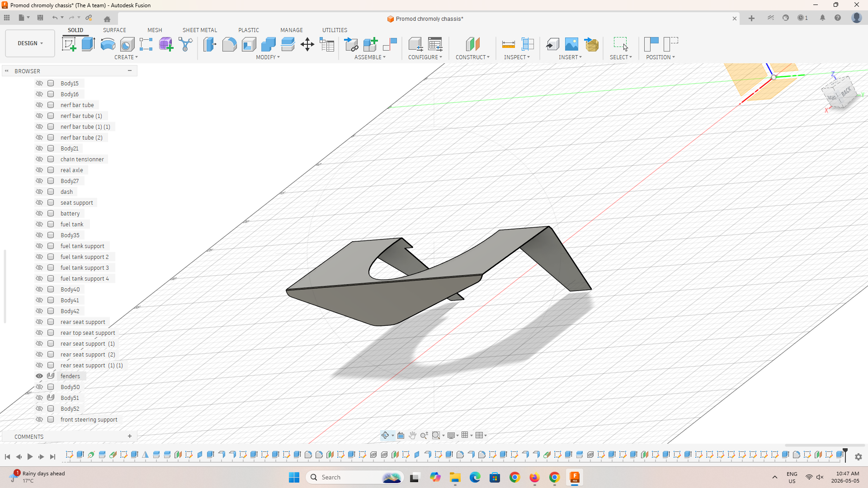Switch to the SURFACE tab

114,30
